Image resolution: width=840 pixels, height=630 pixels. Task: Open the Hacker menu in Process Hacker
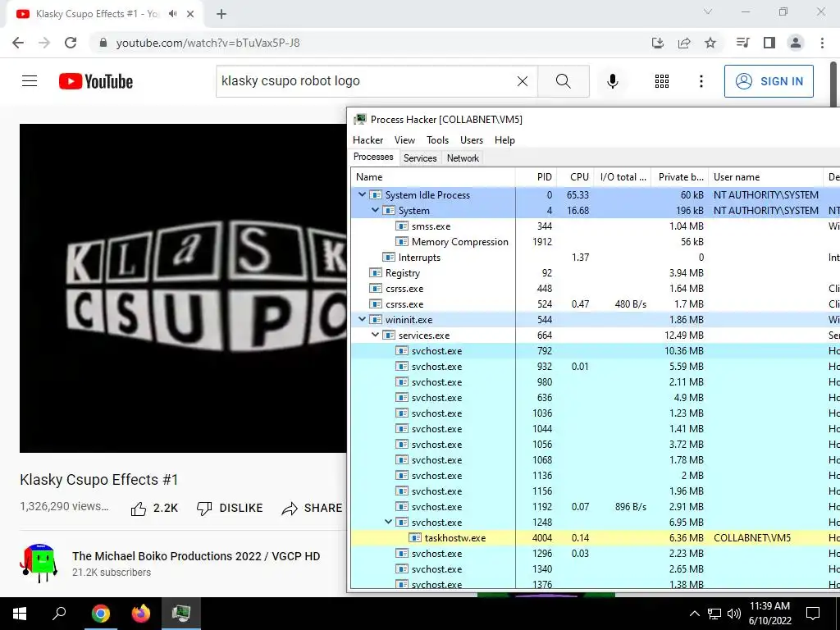pos(368,139)
